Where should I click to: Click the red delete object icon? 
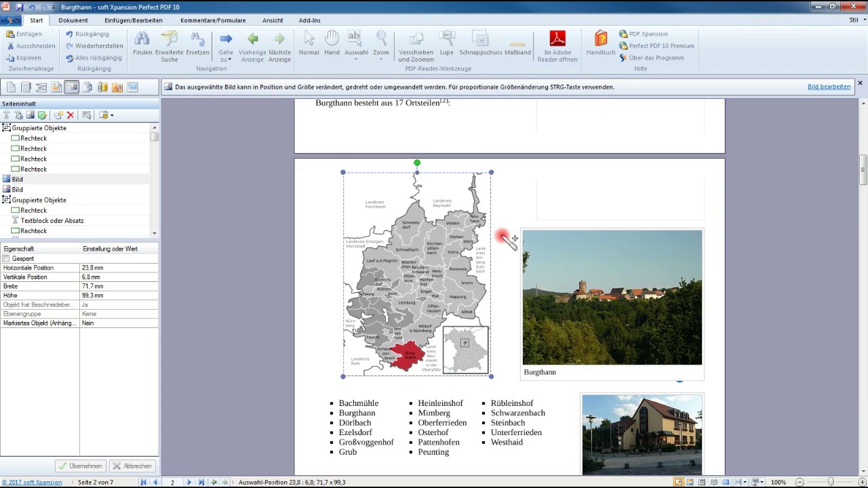pos(70,115)
